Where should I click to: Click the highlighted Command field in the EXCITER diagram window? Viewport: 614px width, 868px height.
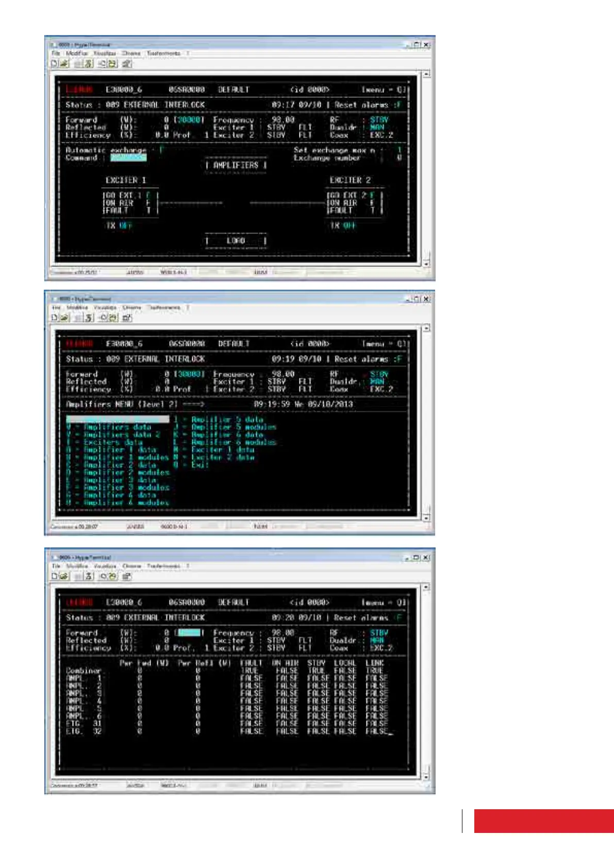tap(128, 158)
